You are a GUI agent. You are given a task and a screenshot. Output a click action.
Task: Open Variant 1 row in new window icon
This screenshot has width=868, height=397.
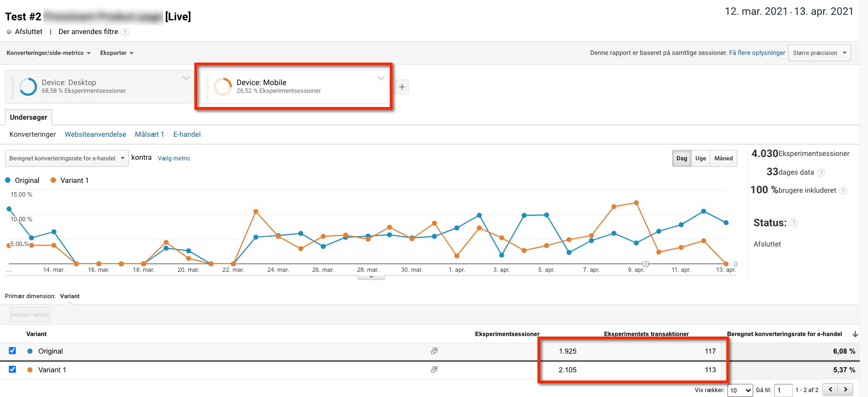tap(434, 370)
